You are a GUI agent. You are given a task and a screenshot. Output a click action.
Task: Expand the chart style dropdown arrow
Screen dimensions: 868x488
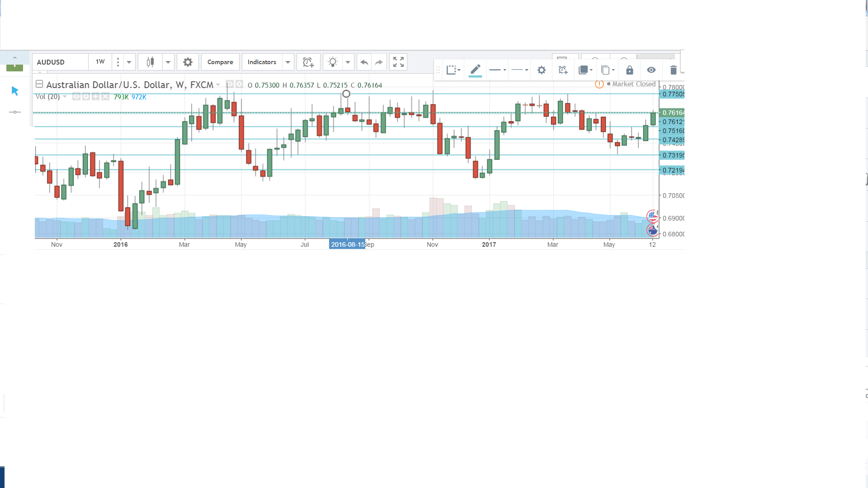(168, 62)
